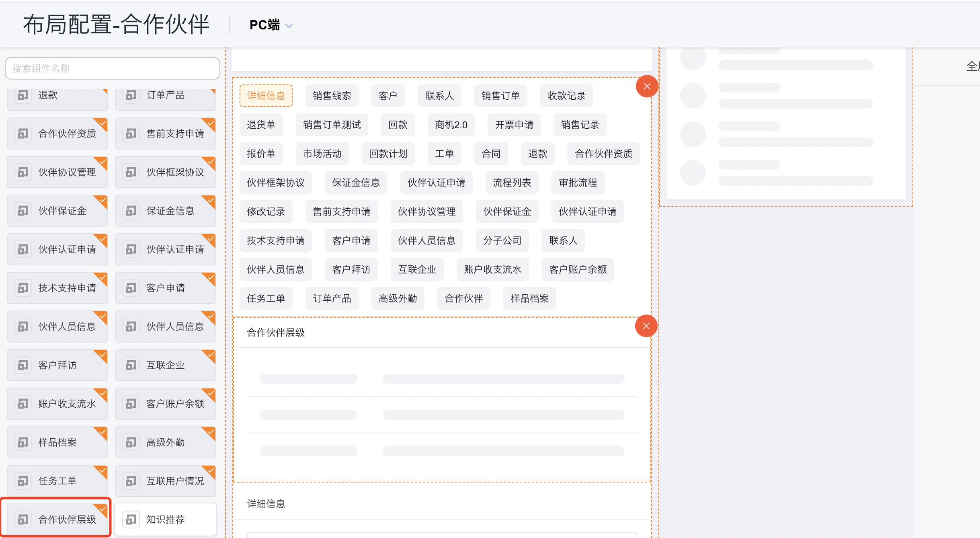The width and height of the screenshot is (980, 538).
Task: Click the 技术支持申请 component icon
Action: point(23,288)
